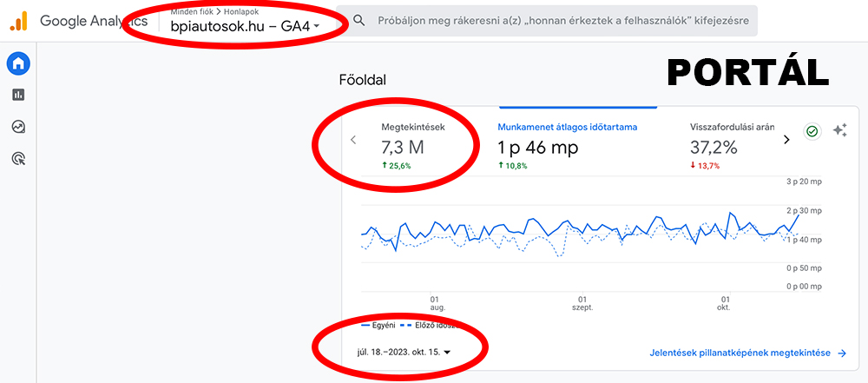Screen dimensions: 868x383
Task: Click the 13,7% decrease indicator
Action: (705, 166)
